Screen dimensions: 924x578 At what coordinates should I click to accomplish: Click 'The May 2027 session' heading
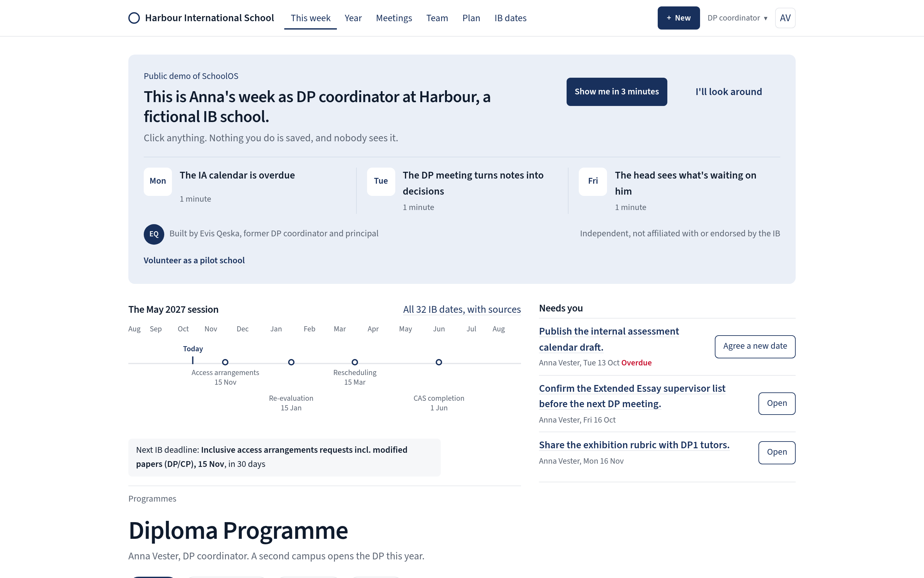(x=173, y=309)
